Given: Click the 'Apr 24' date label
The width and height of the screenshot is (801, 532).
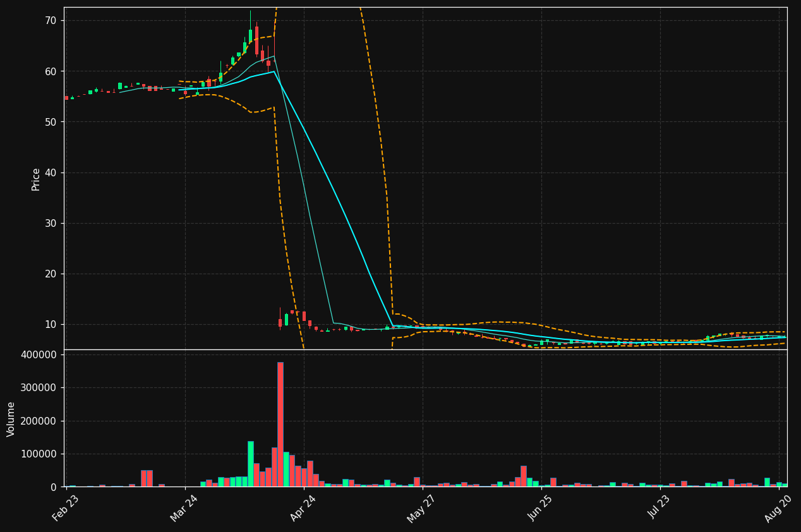Looking at the screenshot, I should click(303, 508).
